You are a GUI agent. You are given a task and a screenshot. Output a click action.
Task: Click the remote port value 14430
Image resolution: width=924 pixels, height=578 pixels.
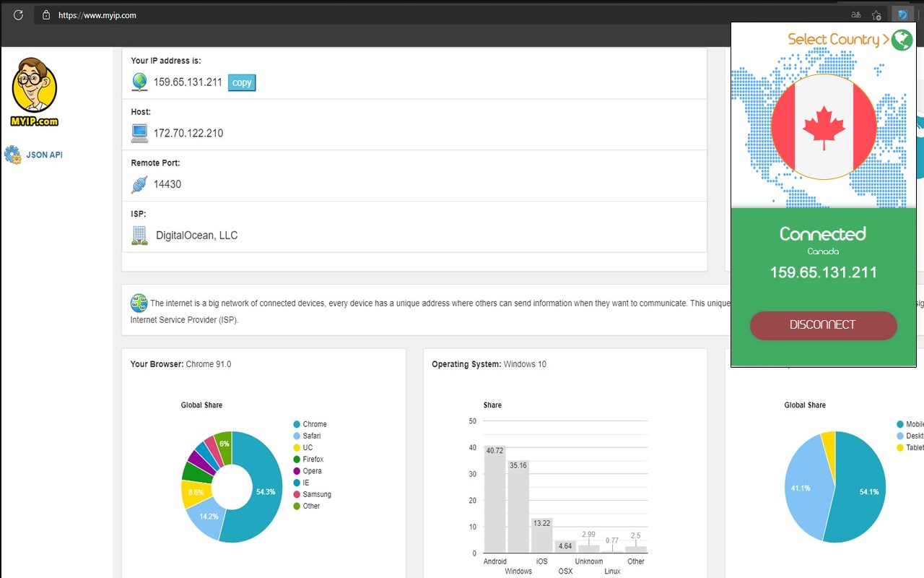click(x=167, y=184)
